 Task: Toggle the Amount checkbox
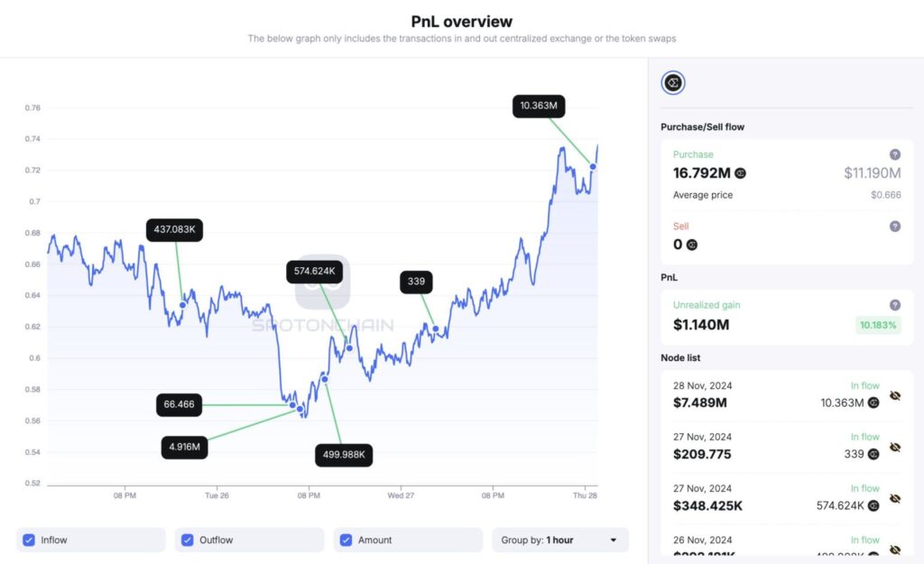pyautogui.click(x=346, y=540)
